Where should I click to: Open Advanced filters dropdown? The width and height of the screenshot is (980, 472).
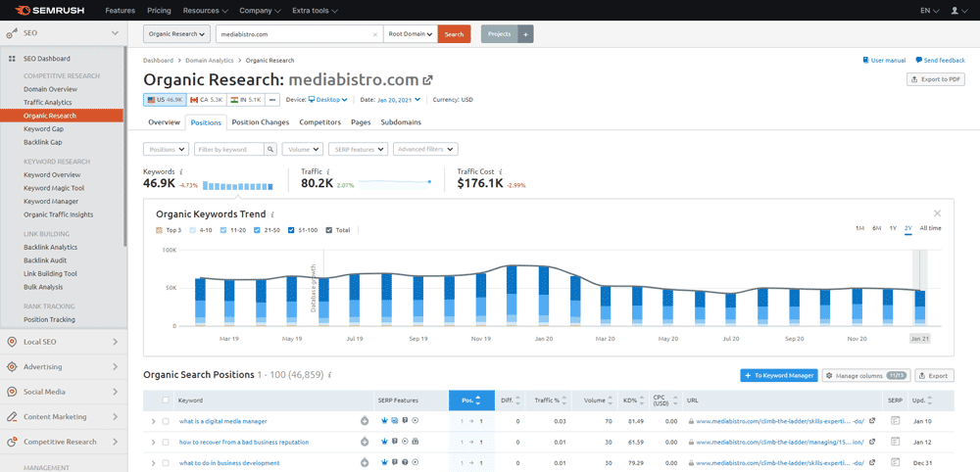(425, 149)
